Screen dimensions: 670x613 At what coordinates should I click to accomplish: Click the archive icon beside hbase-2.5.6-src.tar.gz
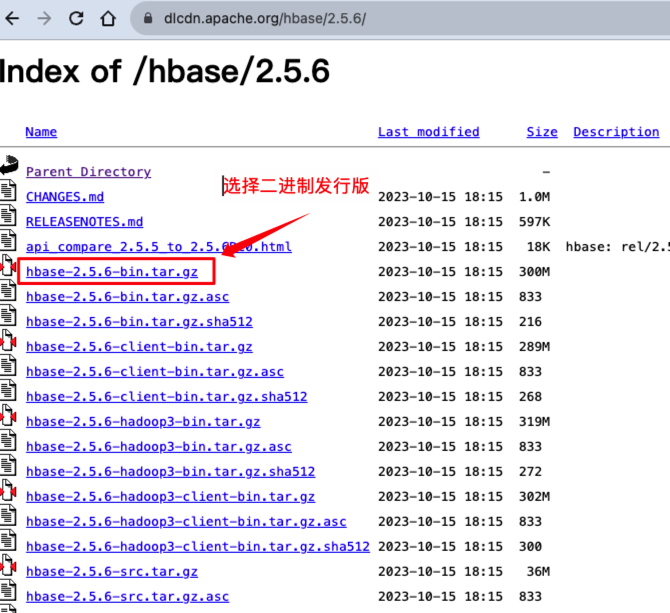tap(8, 565)
